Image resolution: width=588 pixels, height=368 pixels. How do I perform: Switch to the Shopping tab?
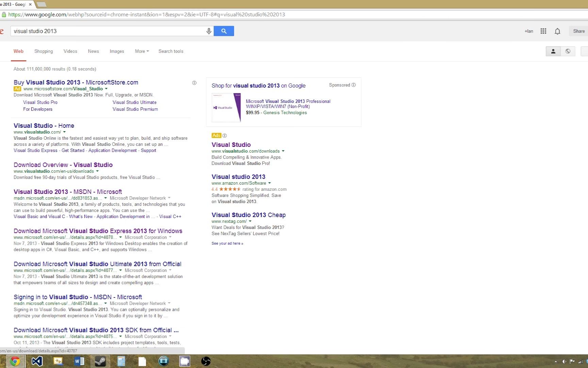click(44, 51)
